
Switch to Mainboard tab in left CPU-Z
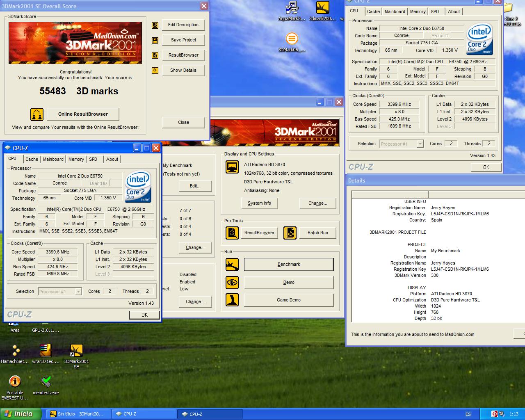[53, 159]
